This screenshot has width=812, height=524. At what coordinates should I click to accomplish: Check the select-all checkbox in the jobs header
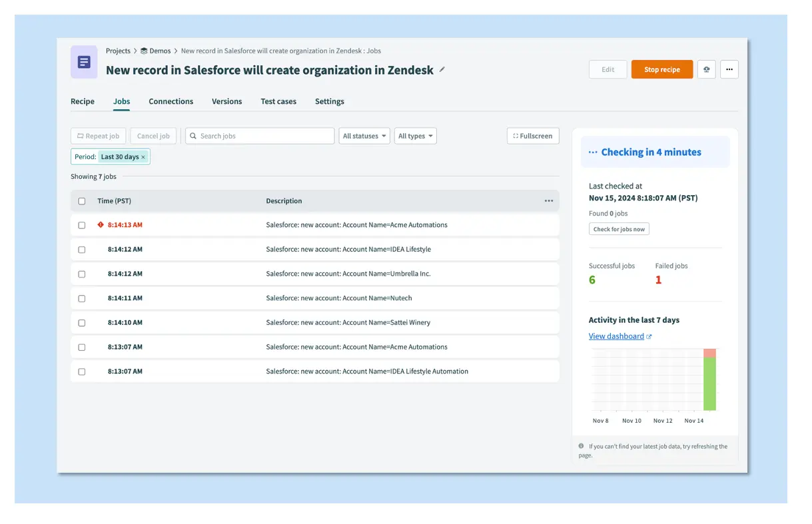click(81, 200)
